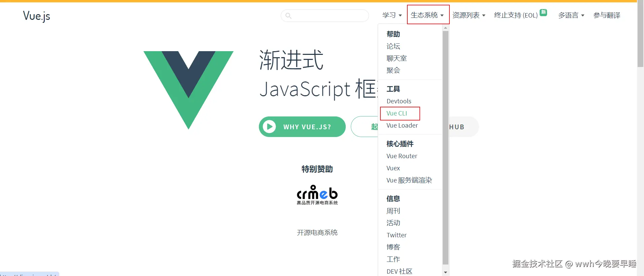This screenshot has height=276, width=644.
Task: Select 博客 in the menu
Action: coord(393,247)
